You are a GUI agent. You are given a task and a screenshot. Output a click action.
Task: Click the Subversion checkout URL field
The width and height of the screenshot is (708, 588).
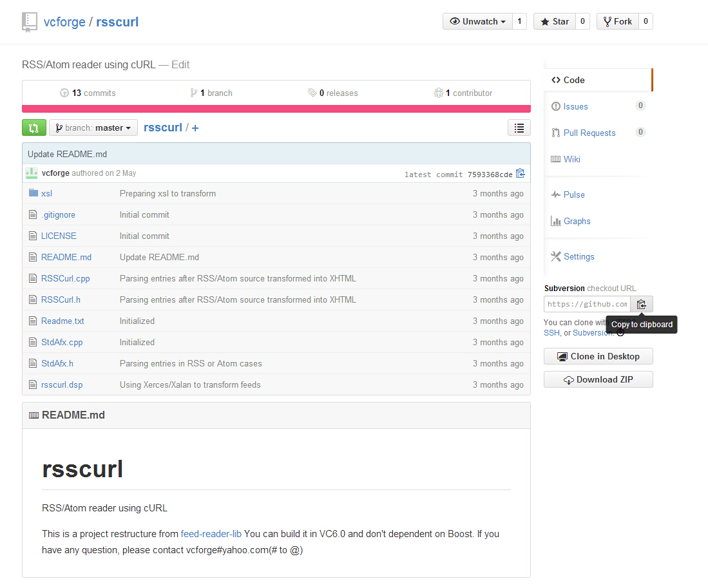point(588,305)
